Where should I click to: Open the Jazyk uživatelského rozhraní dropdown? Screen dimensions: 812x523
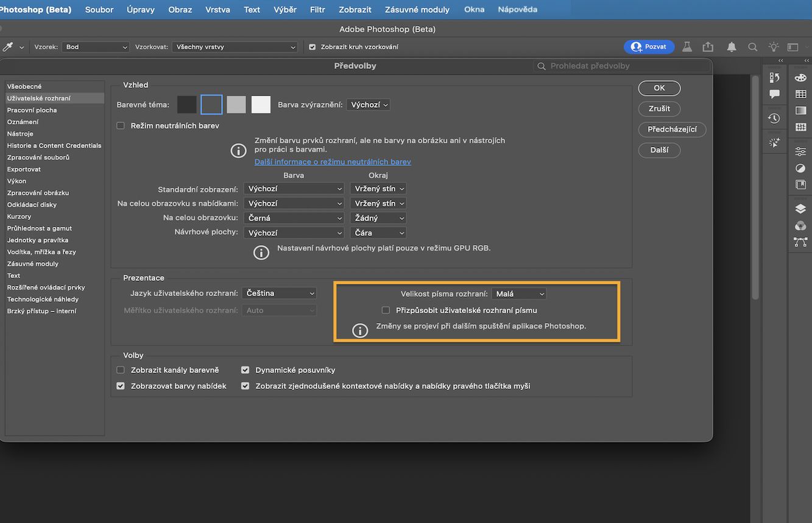coord(278,293)
